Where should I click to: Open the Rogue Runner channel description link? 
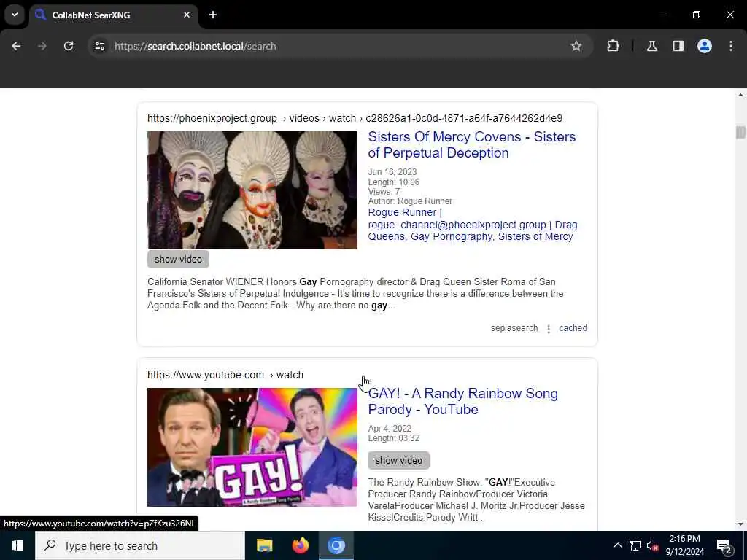tap(472, 225)
